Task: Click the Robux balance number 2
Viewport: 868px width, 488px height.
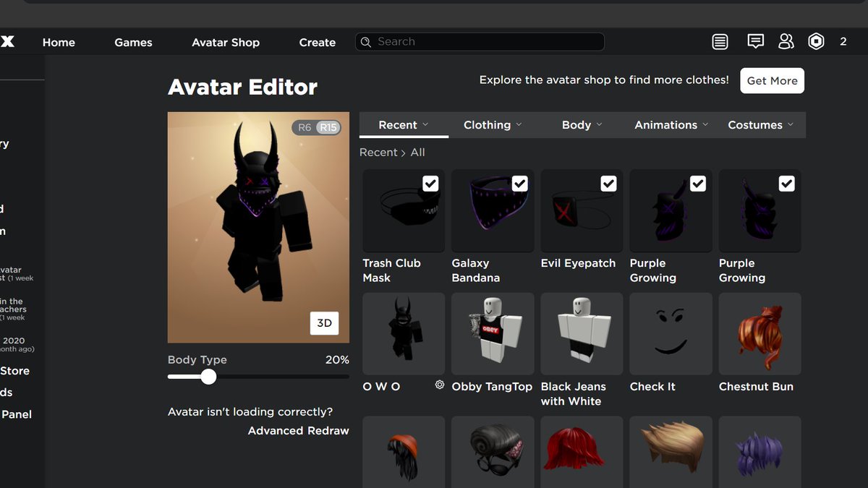Action: tap(843, 42)
